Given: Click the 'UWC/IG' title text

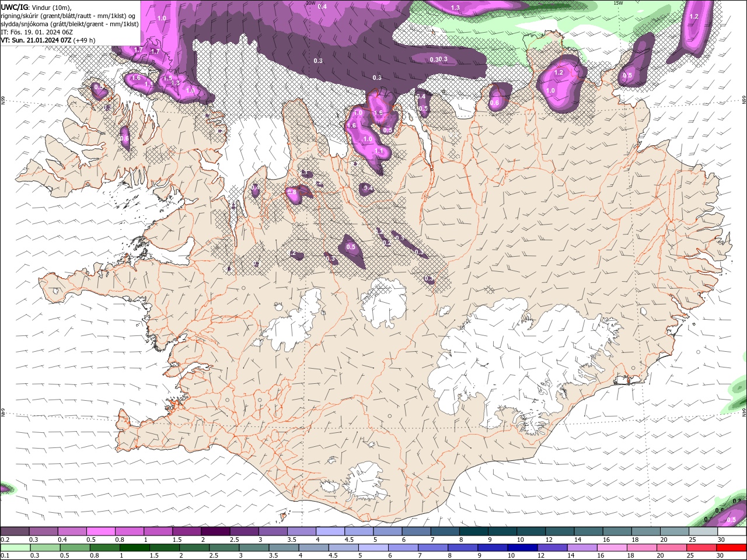Looking at the screenshot, I should tap(14, 7).
